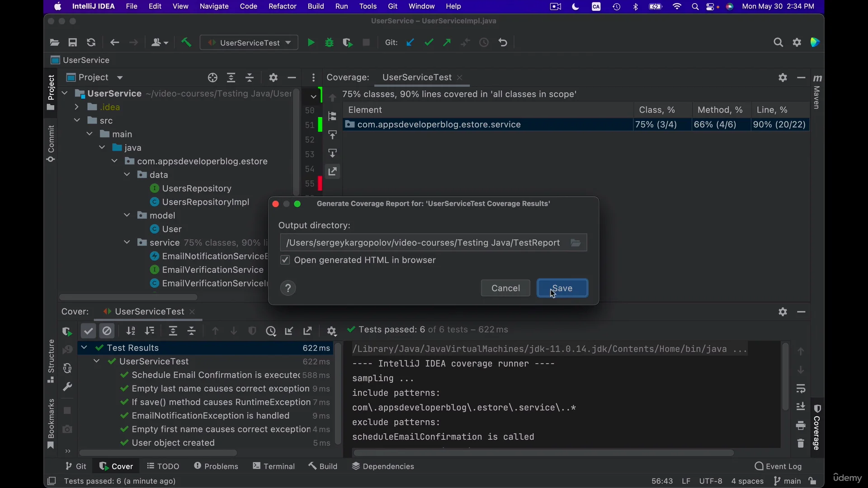Open help question mark in dialog
This screenshot has width=868, height=488.
point(288,288)
